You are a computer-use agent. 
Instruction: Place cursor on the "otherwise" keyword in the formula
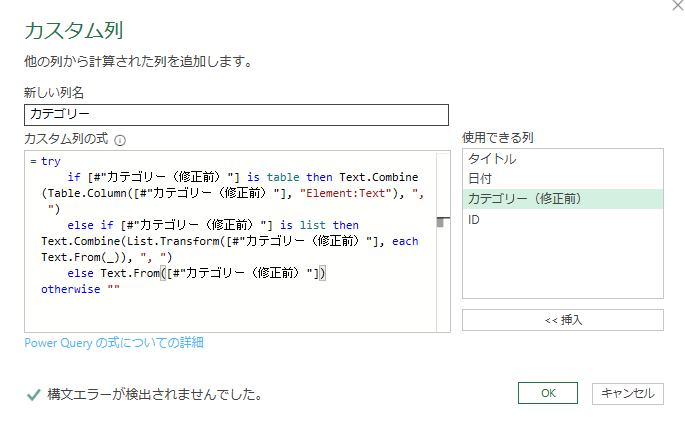(71, 289)
